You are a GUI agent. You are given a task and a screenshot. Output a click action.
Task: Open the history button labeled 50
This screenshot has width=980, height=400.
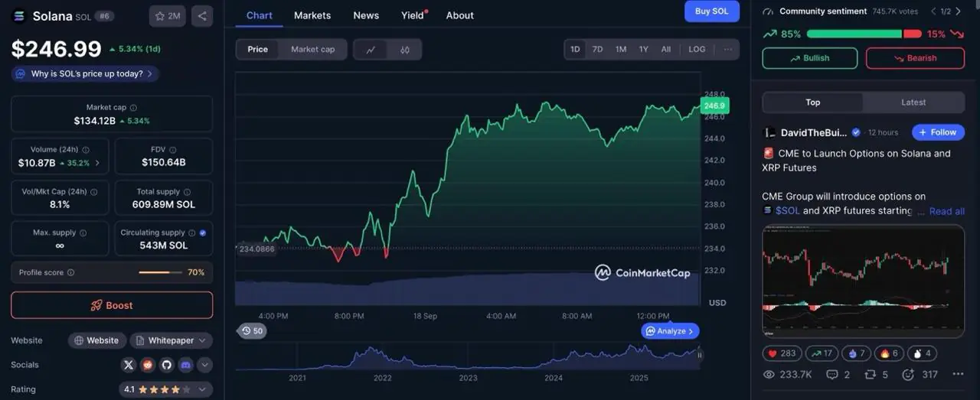point(252,331)
